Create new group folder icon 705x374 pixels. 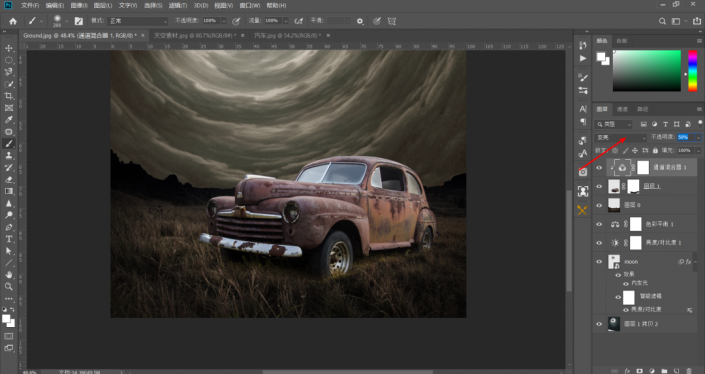point(664,371)
